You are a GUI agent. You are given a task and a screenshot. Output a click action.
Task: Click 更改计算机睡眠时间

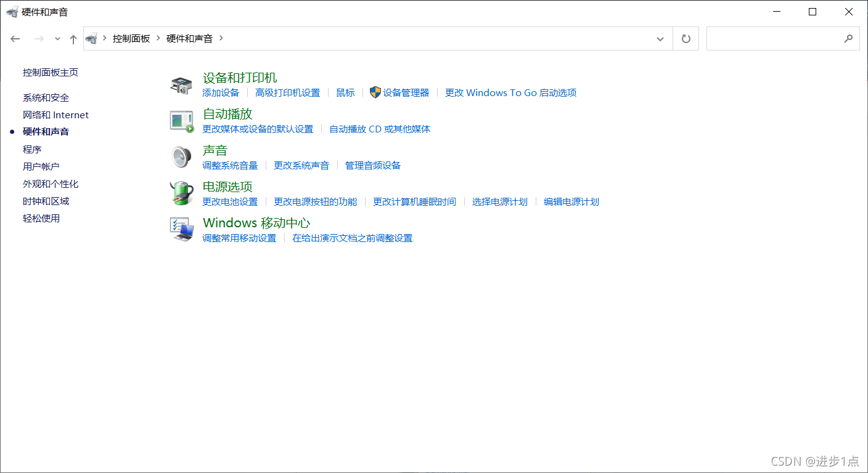coord(415,201)
